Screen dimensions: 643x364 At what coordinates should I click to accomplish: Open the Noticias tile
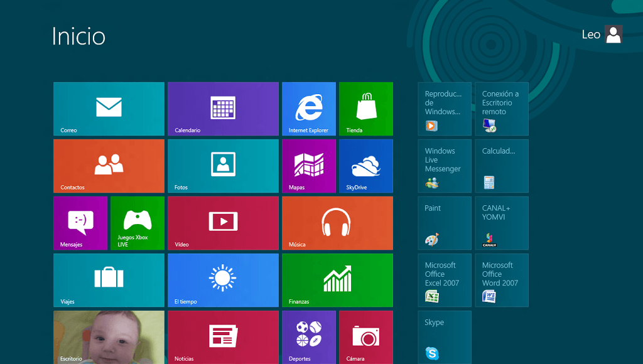tap(223, 338)
